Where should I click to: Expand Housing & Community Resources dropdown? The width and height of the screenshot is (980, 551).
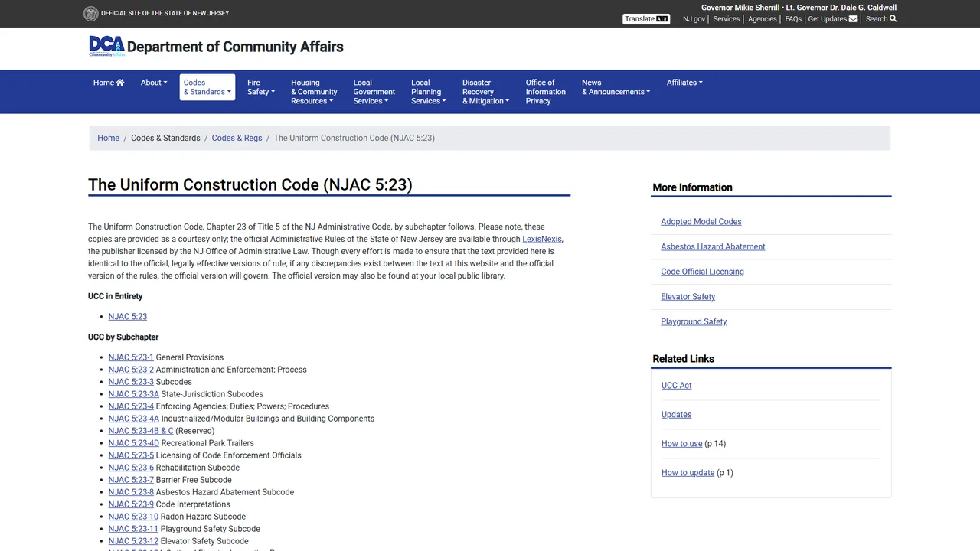pyautogui.click(x=314, y=92)
